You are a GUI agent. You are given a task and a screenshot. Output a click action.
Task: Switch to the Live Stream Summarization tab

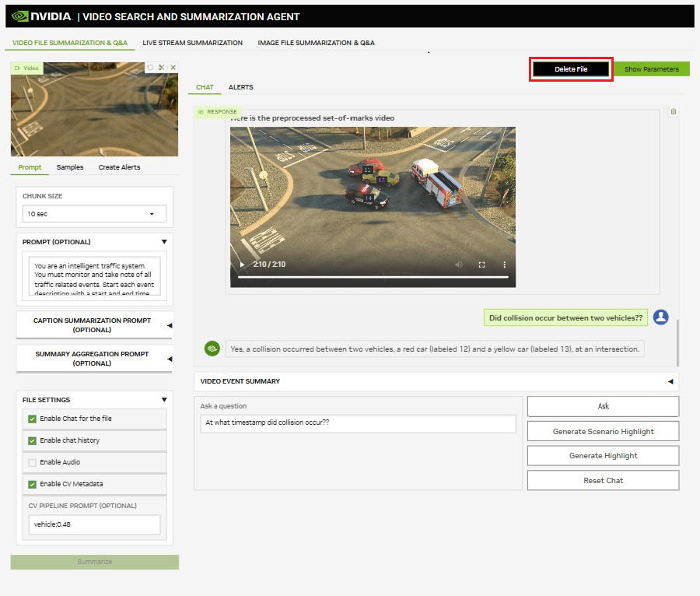coord(192,43)
